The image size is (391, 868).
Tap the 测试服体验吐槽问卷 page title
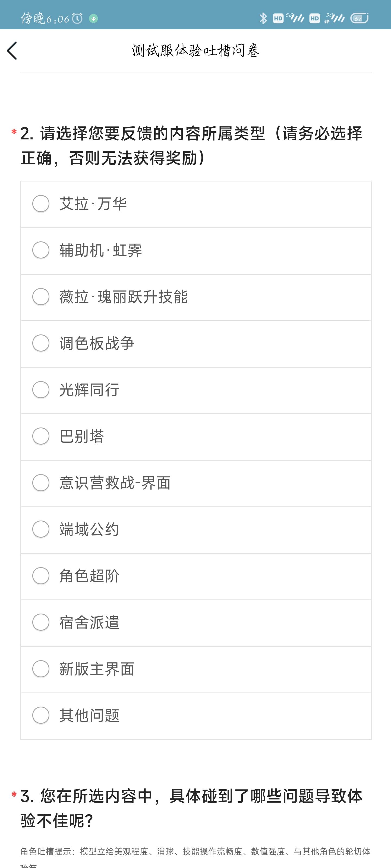pyautogui.click(x=196, y=51)
